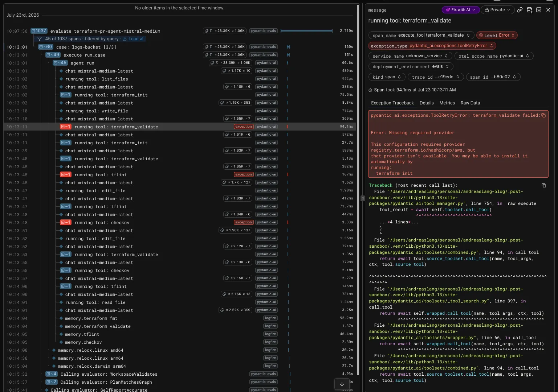
Task: Expand terraform_init span at 10:13:02
Action: tap(66, 95)
